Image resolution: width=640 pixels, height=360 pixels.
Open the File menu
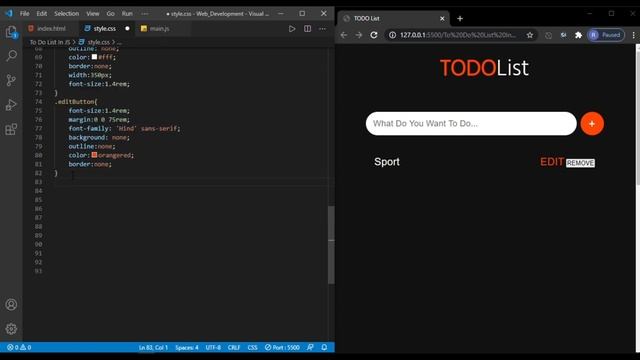click(24, 13)
